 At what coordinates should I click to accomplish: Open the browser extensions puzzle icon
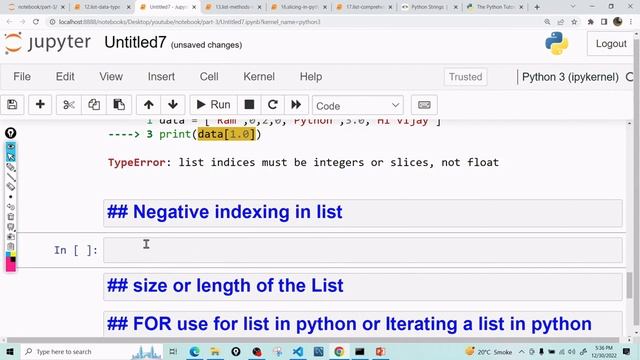[590, 22]
